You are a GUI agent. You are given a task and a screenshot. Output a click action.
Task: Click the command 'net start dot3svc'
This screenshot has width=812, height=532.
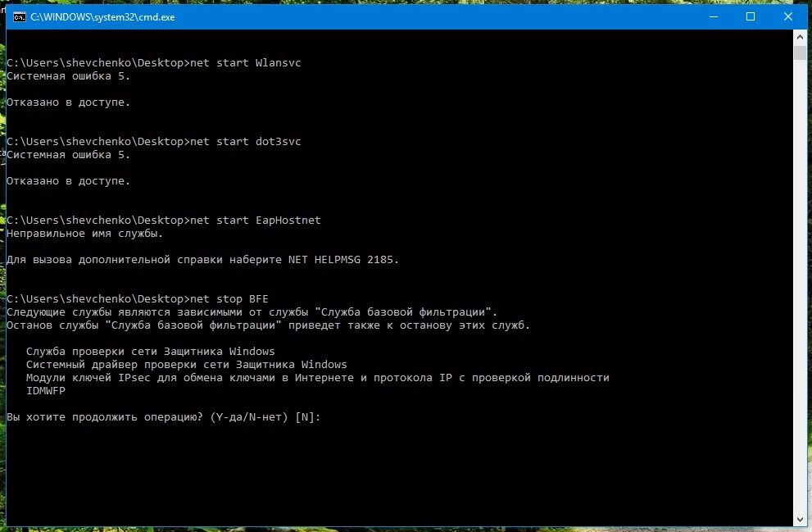coord(246,142)
